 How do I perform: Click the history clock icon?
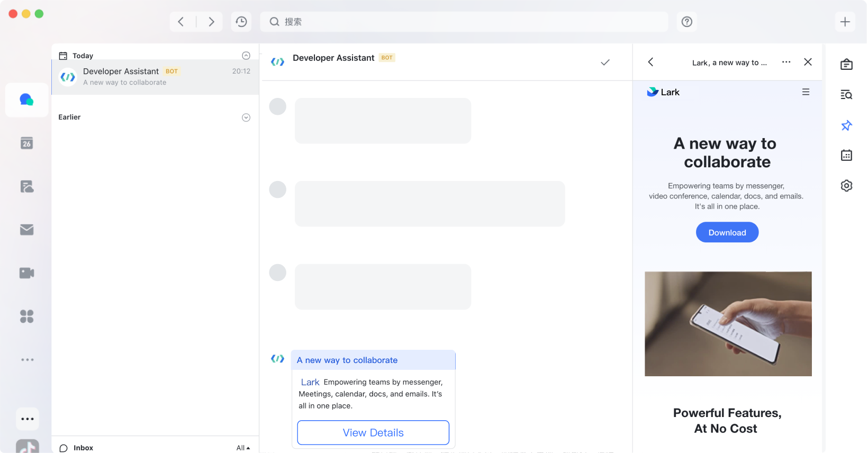point(241,22)
